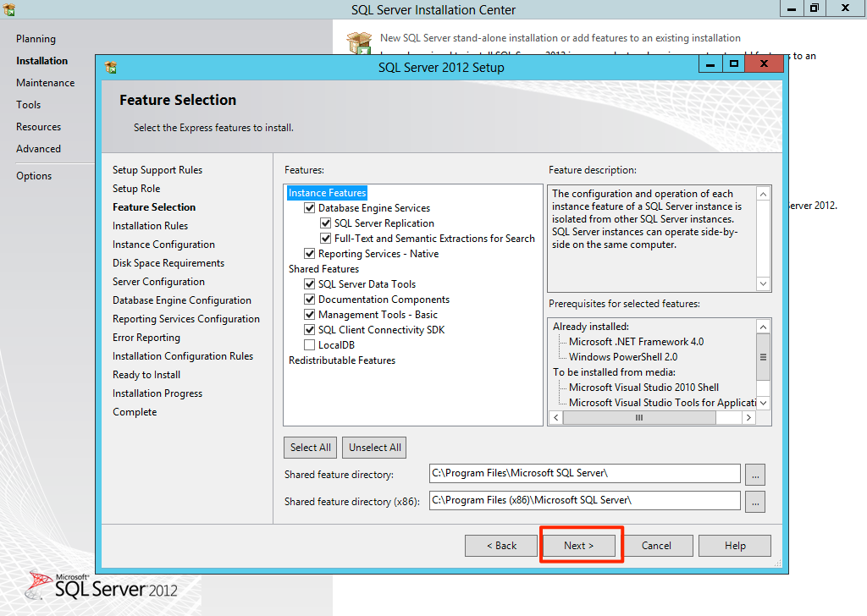Toggle Full-Text and Semantic Extractions for Search
Viewport: 867px width, 616px height.
coord(326,239)
